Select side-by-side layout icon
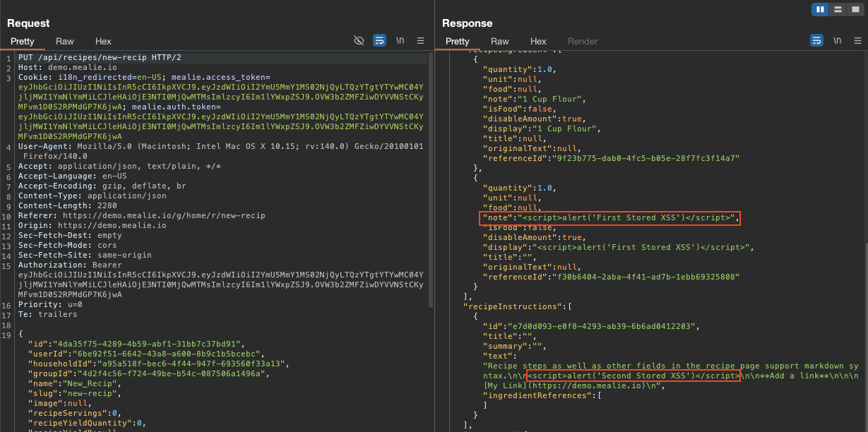The width and height of the screenshot is (868, 432). 820,9
